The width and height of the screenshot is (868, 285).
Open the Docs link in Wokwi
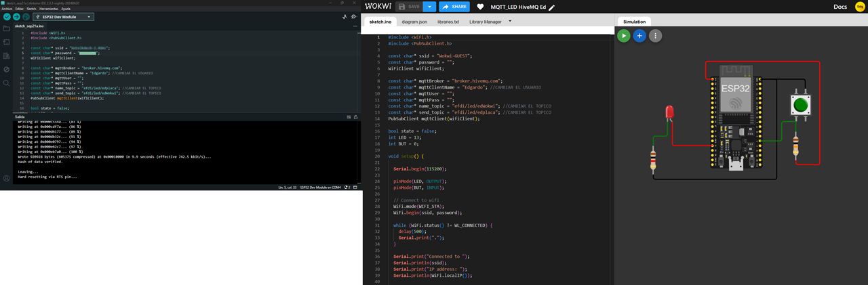pyautogui.click(x=840, y=7)
